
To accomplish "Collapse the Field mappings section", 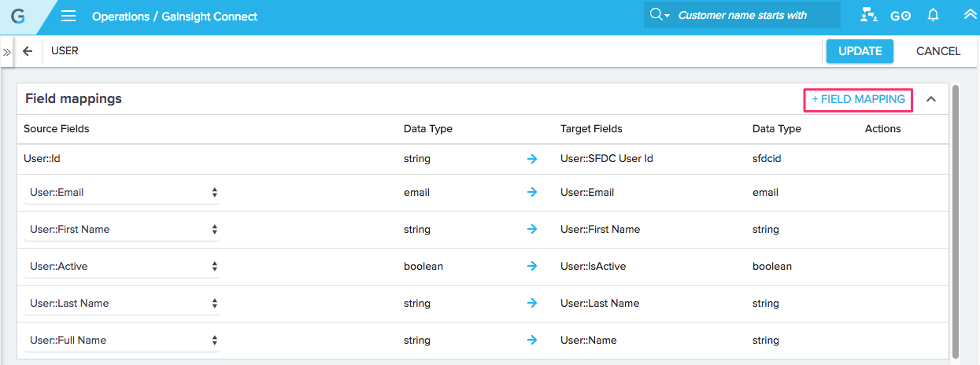I will (931, 99).
